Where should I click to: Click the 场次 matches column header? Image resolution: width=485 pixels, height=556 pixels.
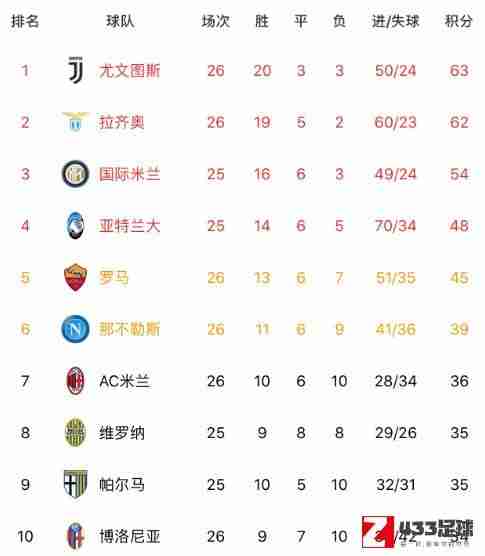pyautogui.click(x=216, y=21)
